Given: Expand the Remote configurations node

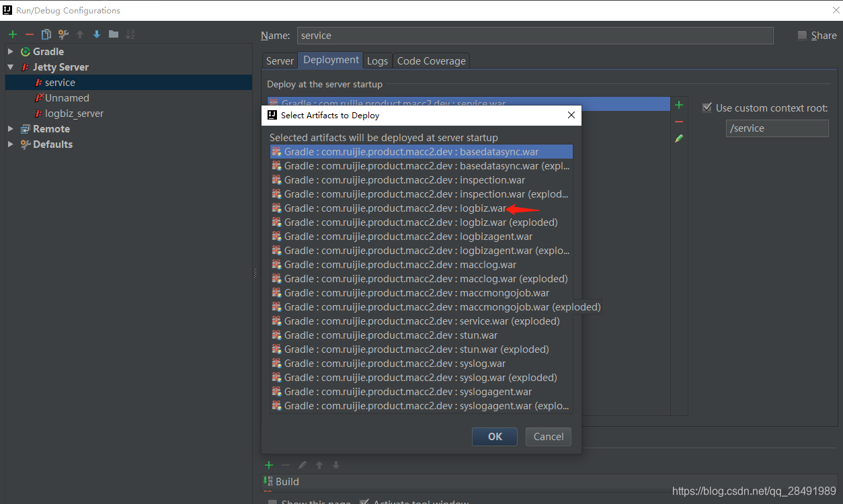Looking at the screenshot, I should coord(11,128).
